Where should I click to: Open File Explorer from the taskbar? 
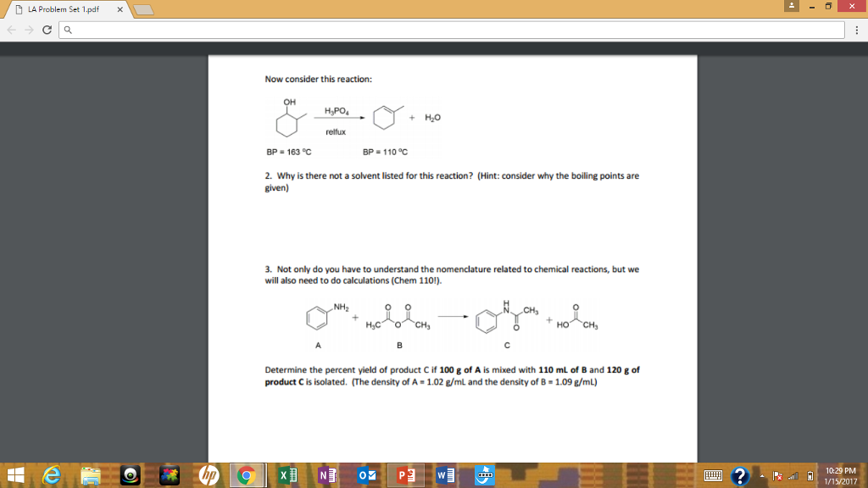92,475
